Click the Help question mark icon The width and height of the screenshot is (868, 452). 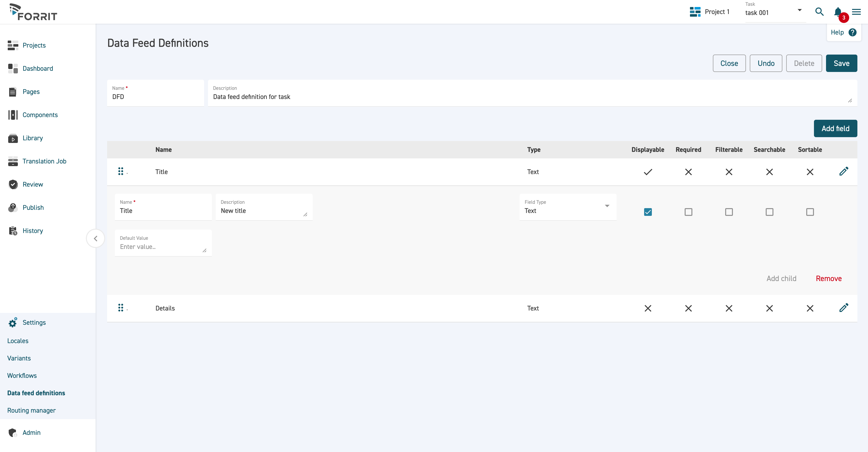[x=853, y=32]
